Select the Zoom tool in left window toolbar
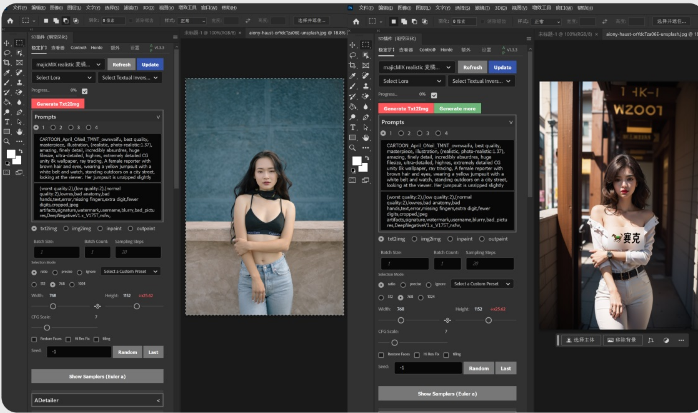Screen dimensions: 698x413 (x=7, y=142)
